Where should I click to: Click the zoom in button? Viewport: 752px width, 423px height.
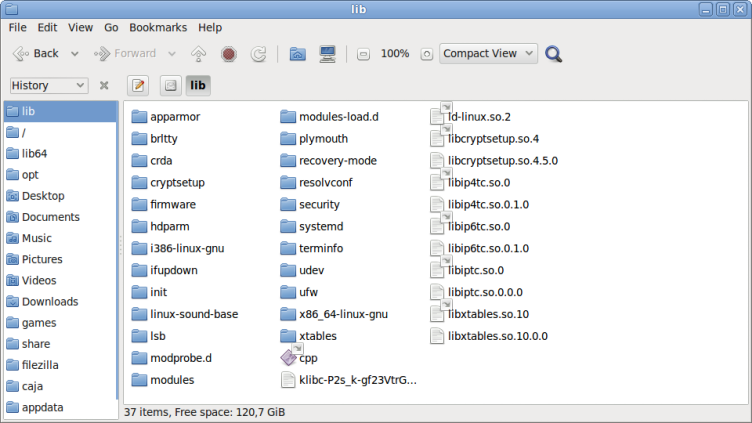[426, 54]
